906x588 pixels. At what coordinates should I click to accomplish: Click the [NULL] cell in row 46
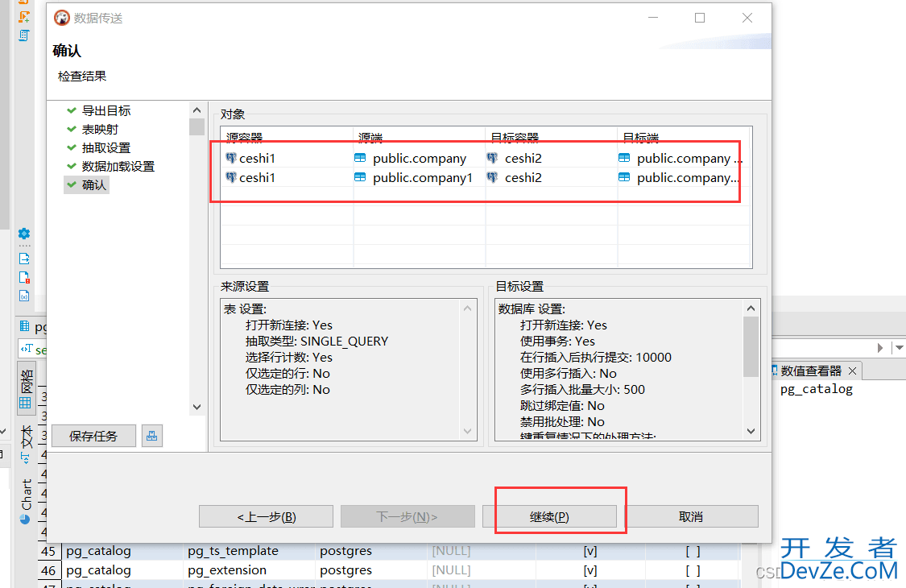(482, 570)
